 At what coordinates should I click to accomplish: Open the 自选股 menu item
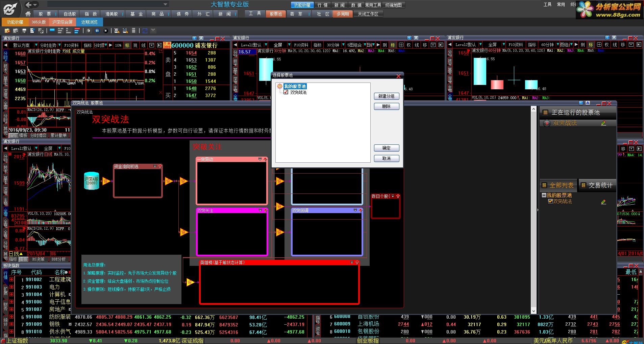[x=70, y=14]
